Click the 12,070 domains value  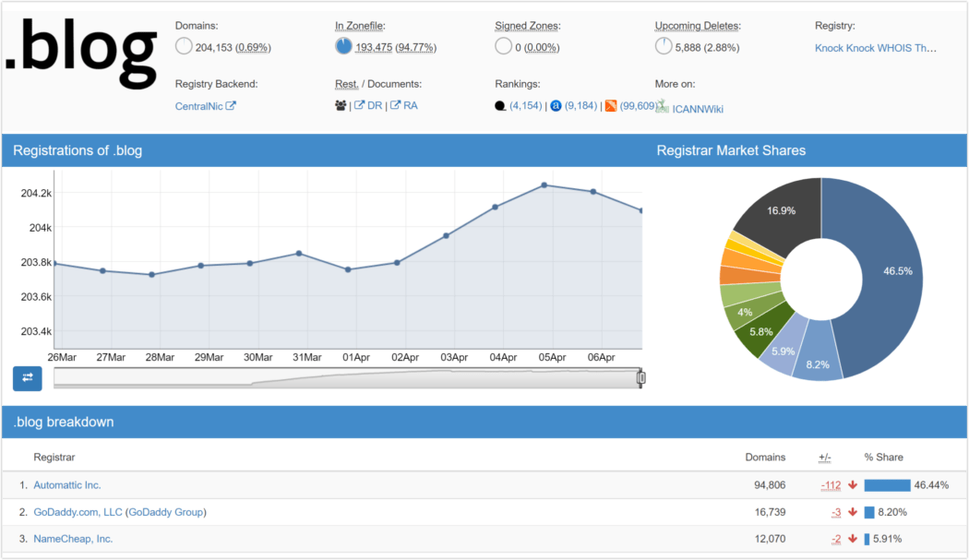[770, 539]
